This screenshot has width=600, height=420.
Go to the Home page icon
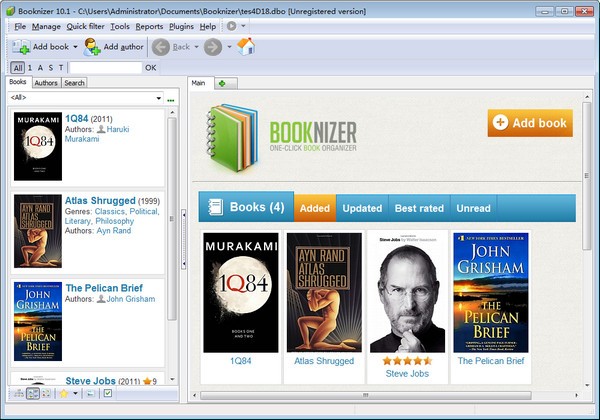pos(246,46)
